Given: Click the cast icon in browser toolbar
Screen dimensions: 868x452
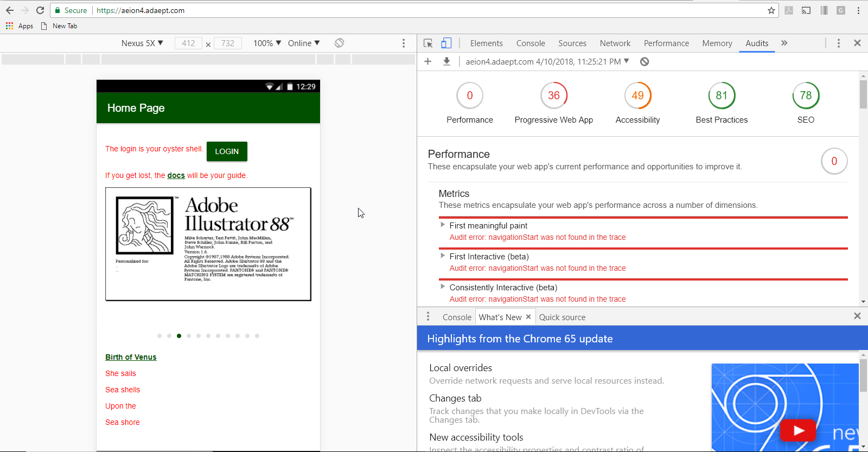Looking at the screenshot, I should tap(806, 10).
